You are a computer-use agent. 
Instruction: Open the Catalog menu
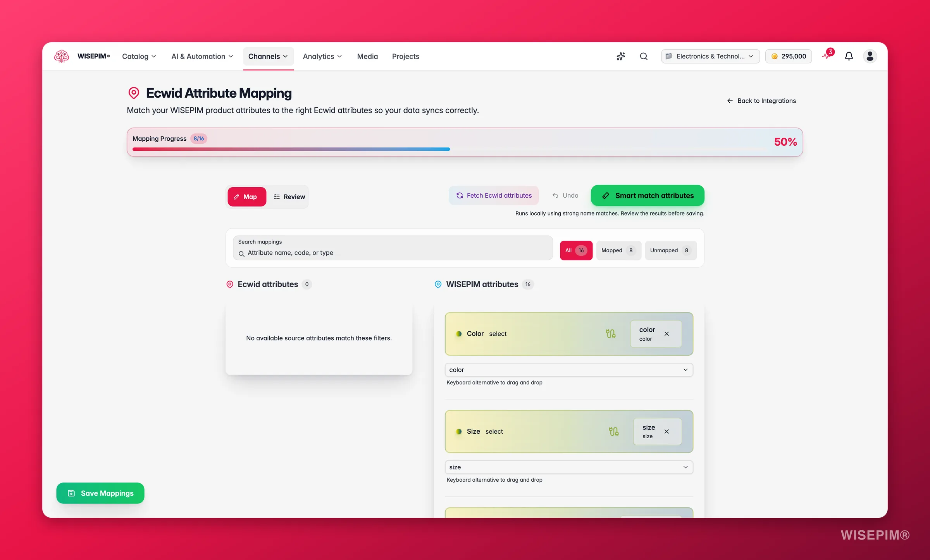click(139, 56)
